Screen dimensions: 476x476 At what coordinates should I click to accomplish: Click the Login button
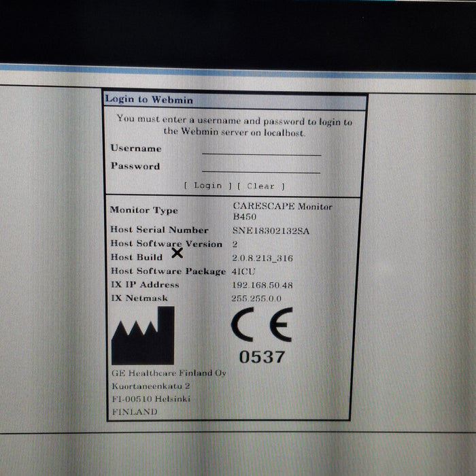click(208, 186)
